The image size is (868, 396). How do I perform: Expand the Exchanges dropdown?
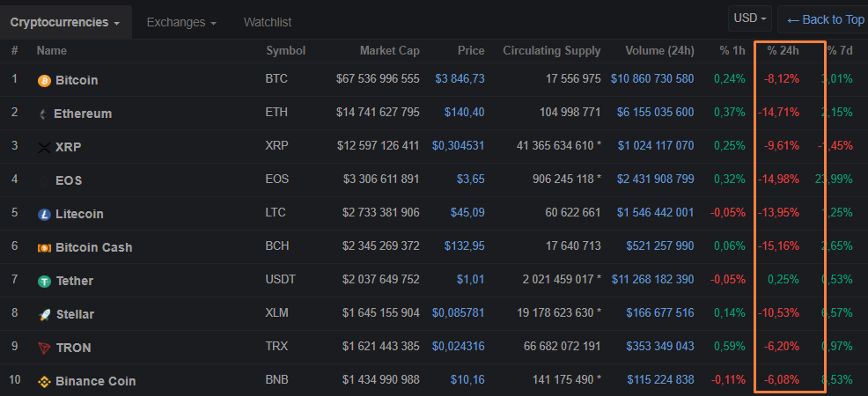[181, 21]
